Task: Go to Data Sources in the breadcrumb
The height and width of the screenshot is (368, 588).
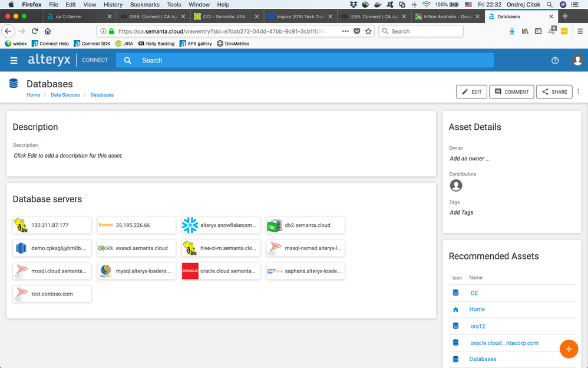Action: tap(65, 95)
